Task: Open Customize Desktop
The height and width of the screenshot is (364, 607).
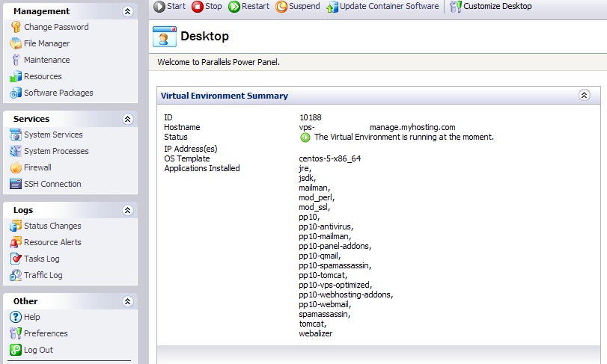Action: coord(491,6)
